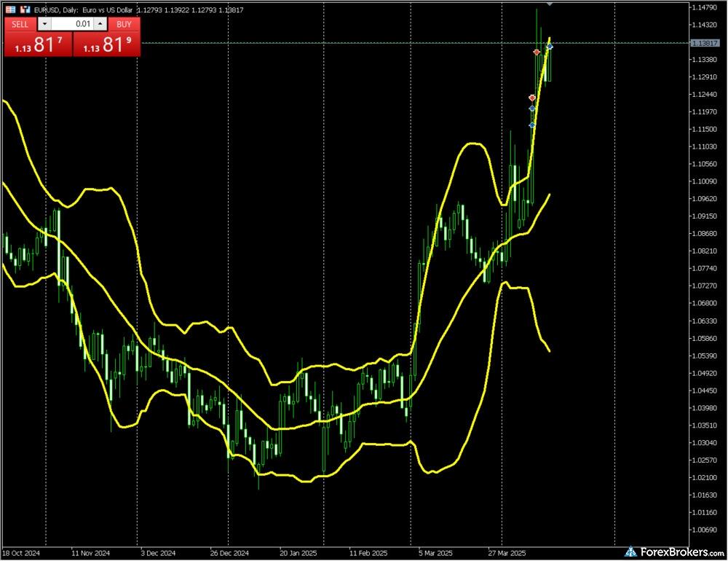Screen dimensions: 728x561
Task: Click the 1.09620 level on price scale
Action: 706,198
